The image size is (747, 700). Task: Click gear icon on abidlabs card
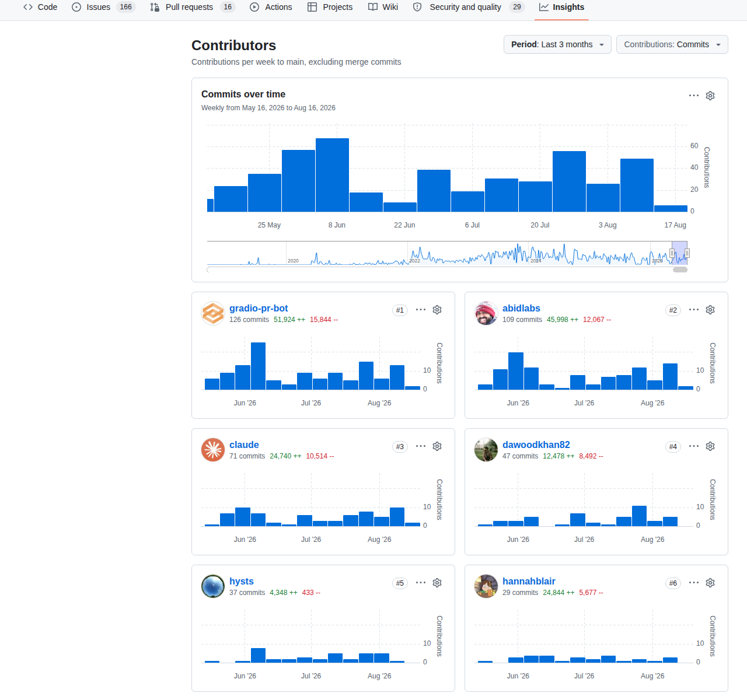pos(710,310)
